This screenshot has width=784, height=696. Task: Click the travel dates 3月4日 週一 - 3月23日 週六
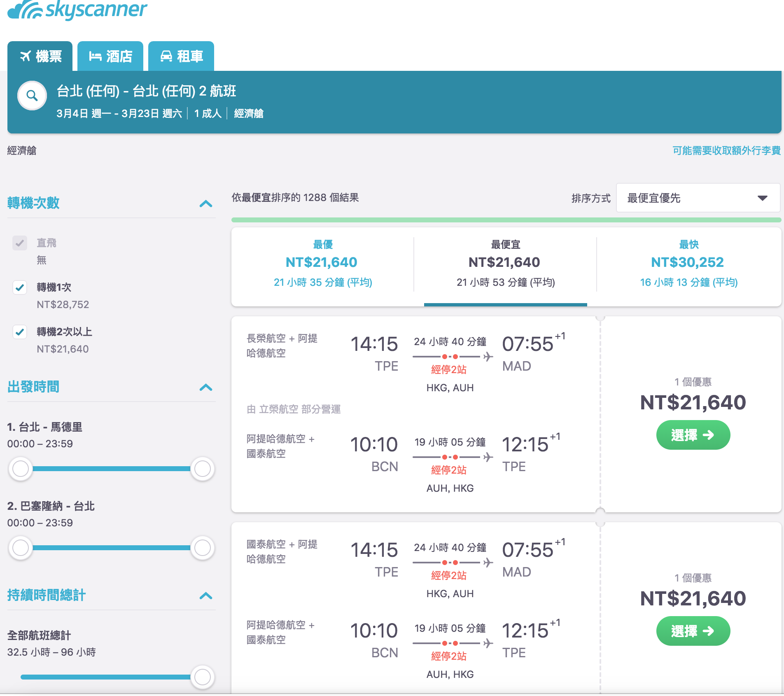pos(119,113)
